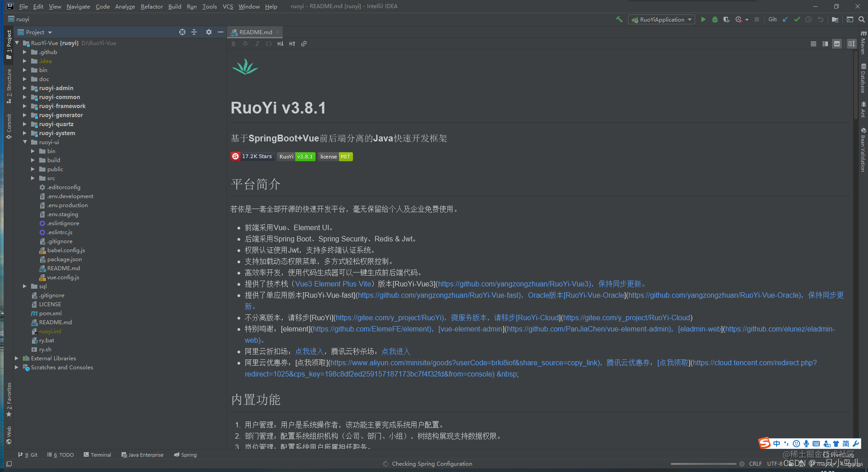Open the 6: TODO tool tab
Viewport: 868px width, 472px height.
[60, 455]
